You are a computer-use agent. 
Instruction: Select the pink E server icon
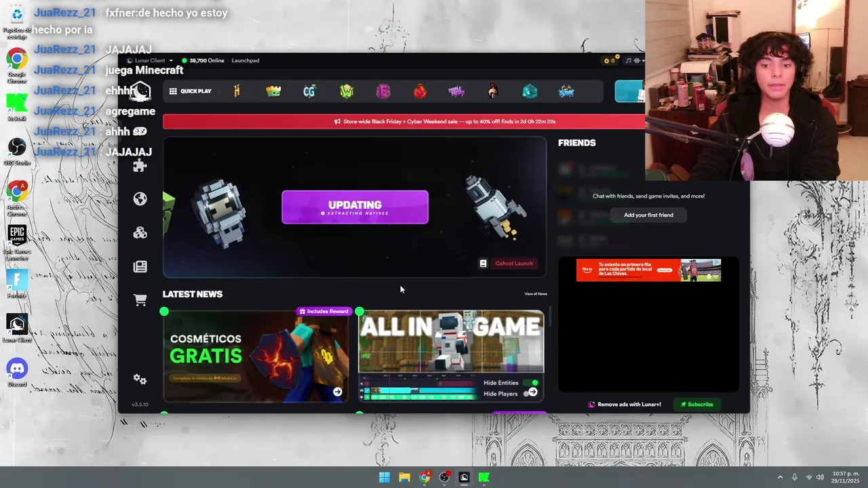pyautogui.click(x=383, y=91)
